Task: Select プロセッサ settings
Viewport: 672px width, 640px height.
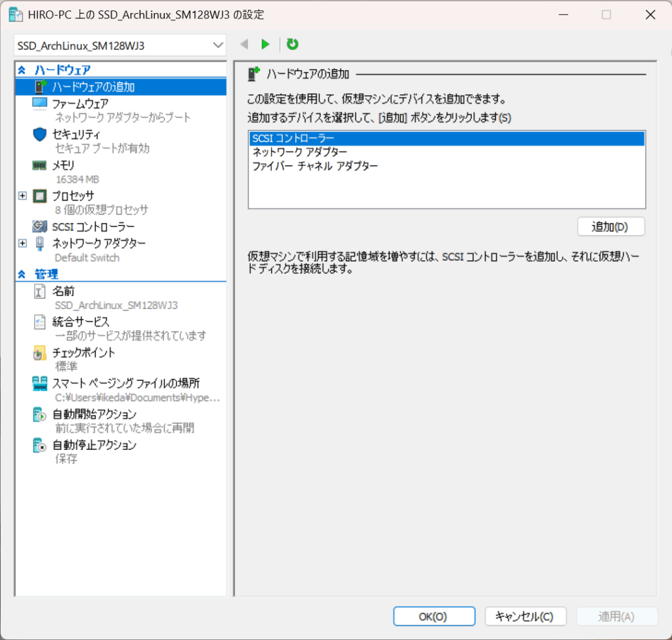Action: (73, 196)
